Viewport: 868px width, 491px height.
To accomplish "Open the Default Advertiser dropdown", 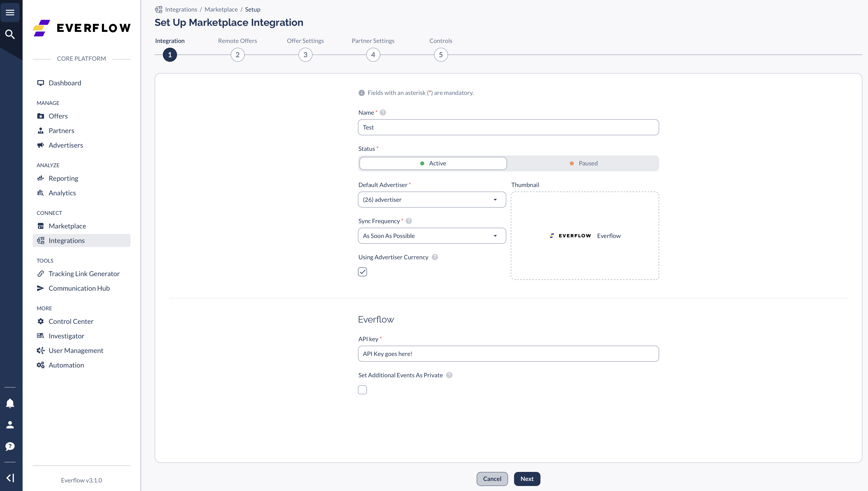I will tap(432, 200).
